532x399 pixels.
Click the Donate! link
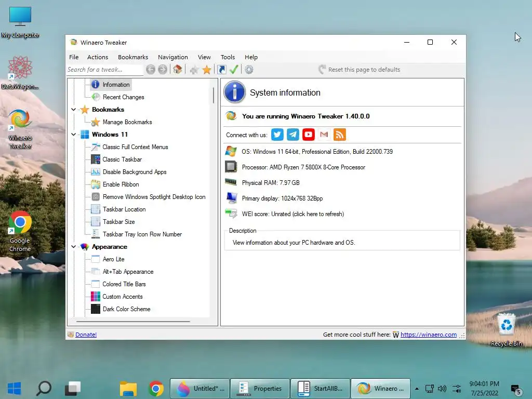pos(86,335)
